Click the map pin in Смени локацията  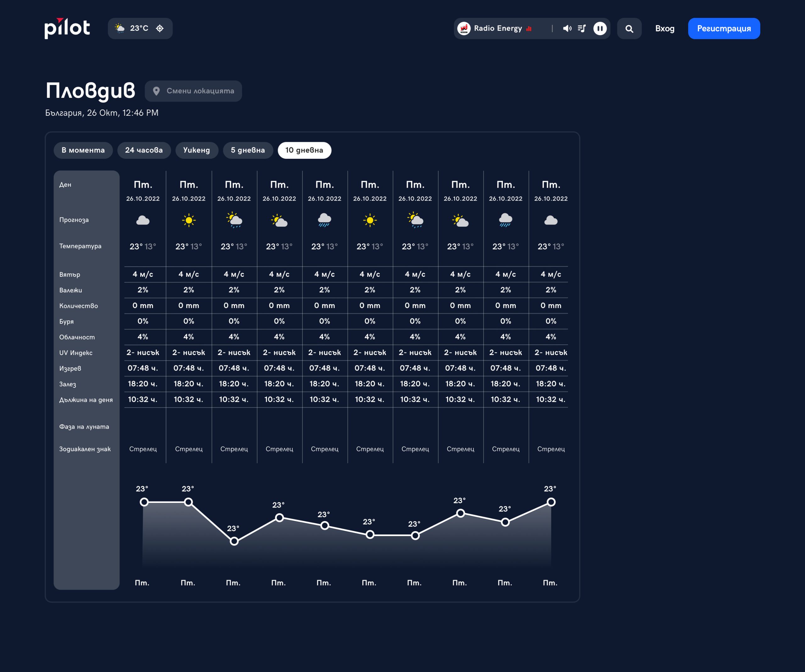[x=156, y=91]
